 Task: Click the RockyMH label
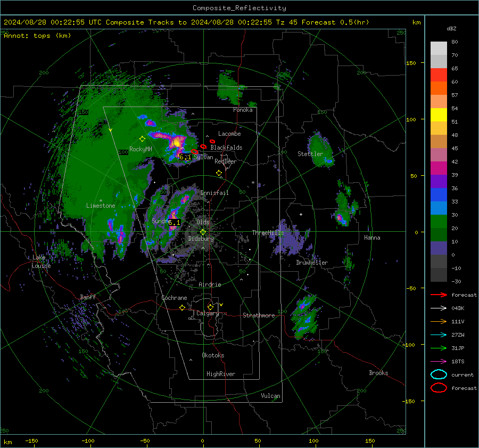141,149
